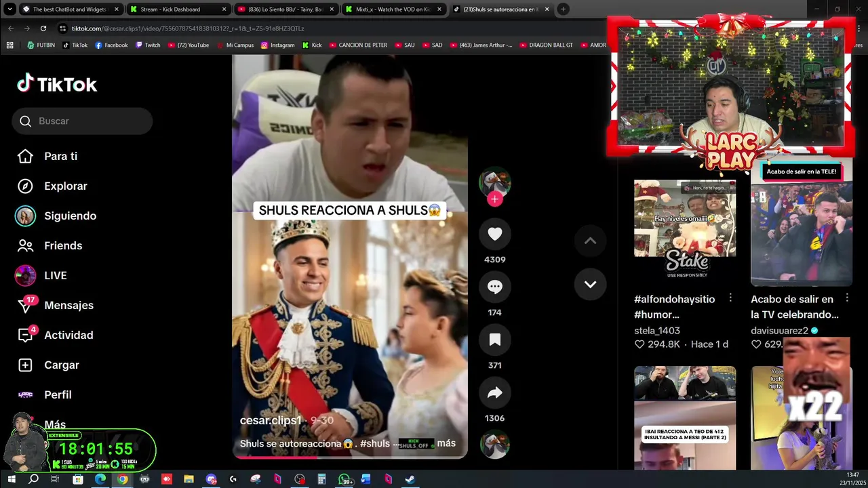Share the video via arrow icon

coord(495,392)
